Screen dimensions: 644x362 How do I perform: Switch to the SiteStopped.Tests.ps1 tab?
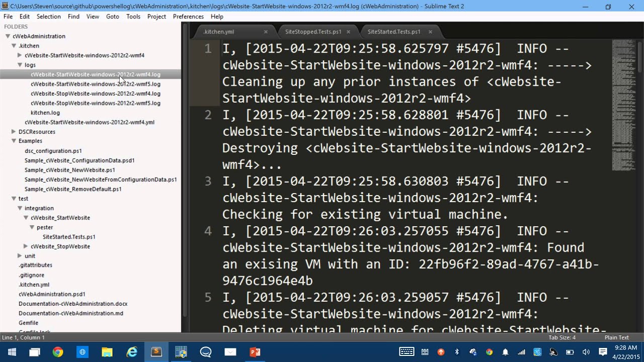313,32
